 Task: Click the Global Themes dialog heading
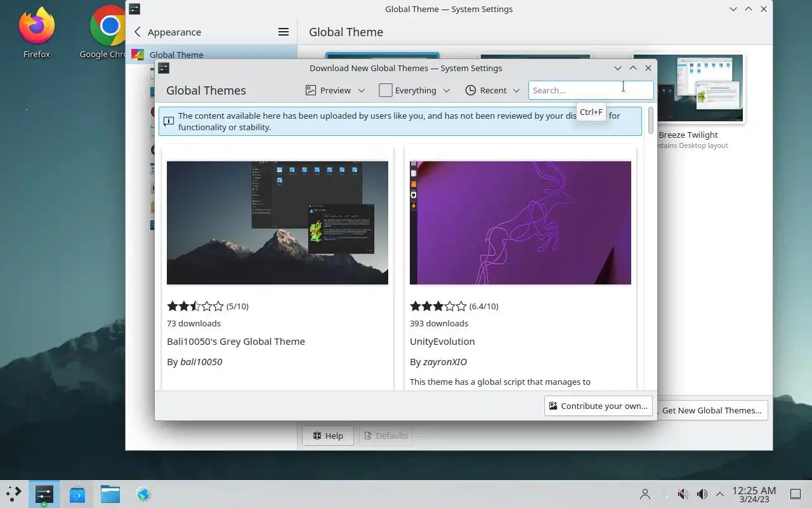coord(206,90)
